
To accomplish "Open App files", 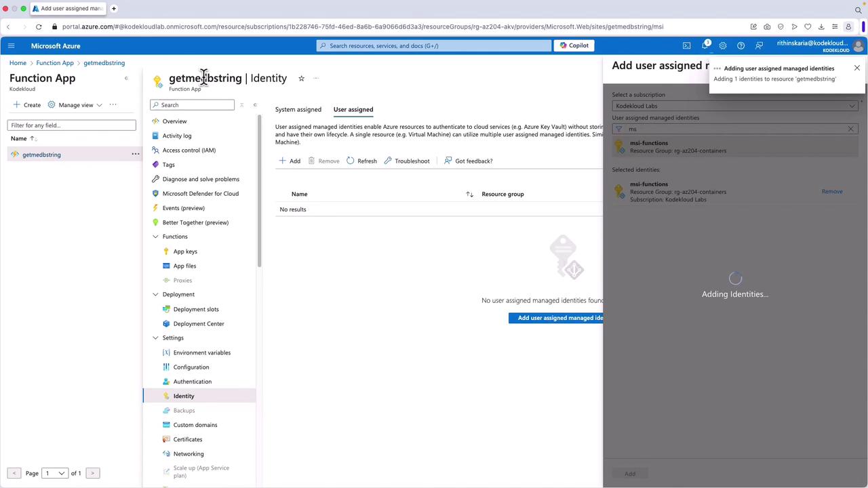I will pyautogui.click(x=184, y=266).
